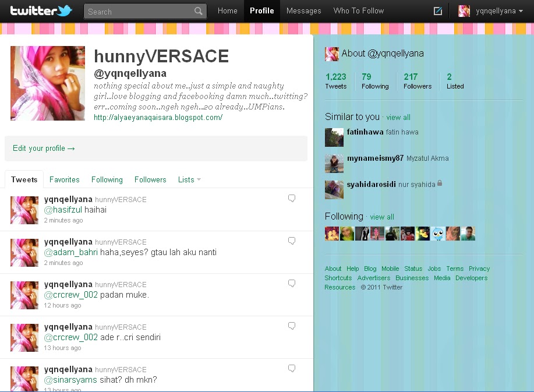Click the Help footer link
Screen dimensions: 534x392
pyautogui.click(x=352, y=269)
